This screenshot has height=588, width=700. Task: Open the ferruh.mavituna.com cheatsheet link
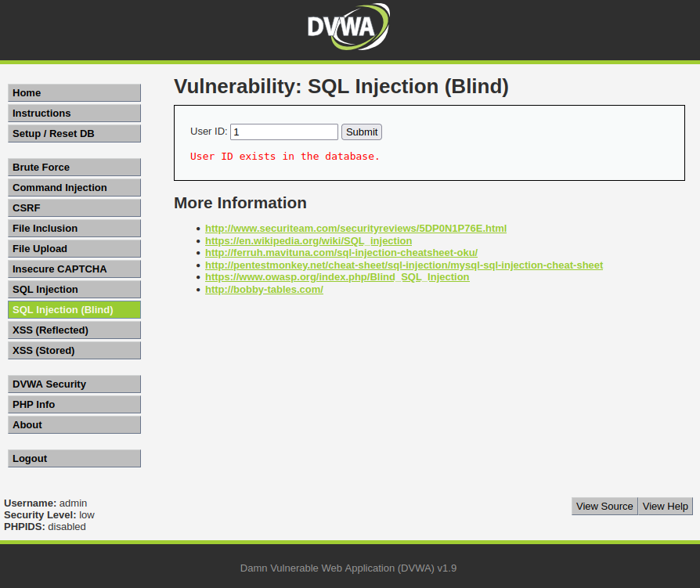[341, 253]
